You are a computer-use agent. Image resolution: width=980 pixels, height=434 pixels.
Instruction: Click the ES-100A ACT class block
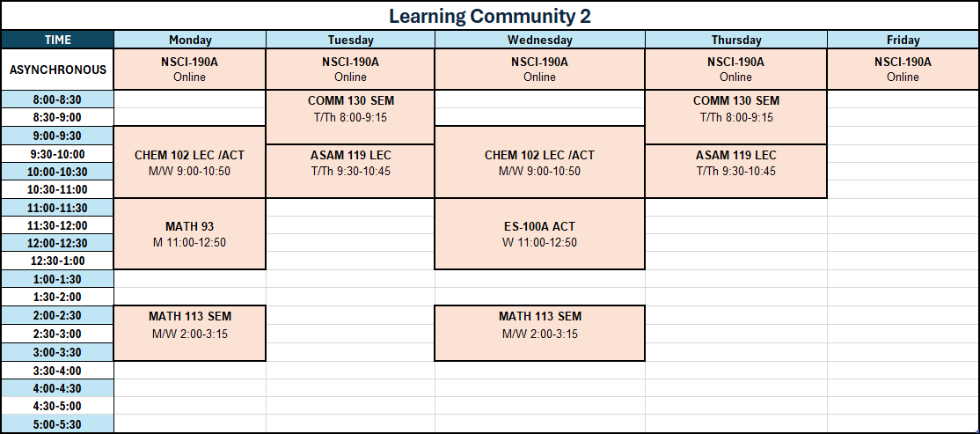(540, 234)
